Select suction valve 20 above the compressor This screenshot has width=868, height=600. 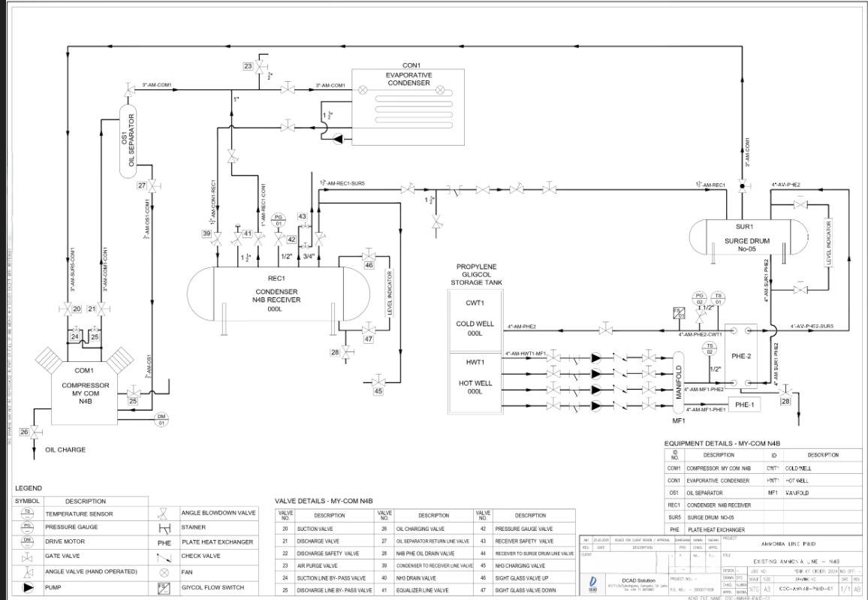click(x=63, y=309)
